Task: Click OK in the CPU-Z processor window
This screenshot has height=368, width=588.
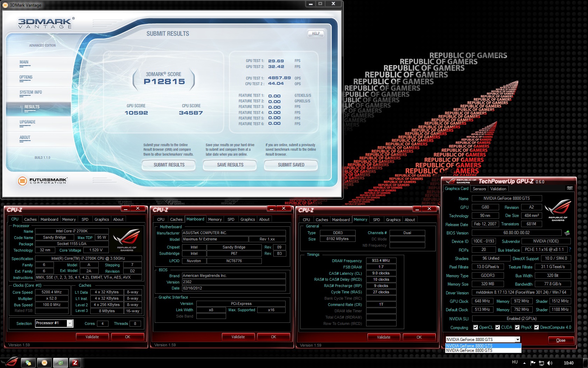Action: [x=127, y=337]
